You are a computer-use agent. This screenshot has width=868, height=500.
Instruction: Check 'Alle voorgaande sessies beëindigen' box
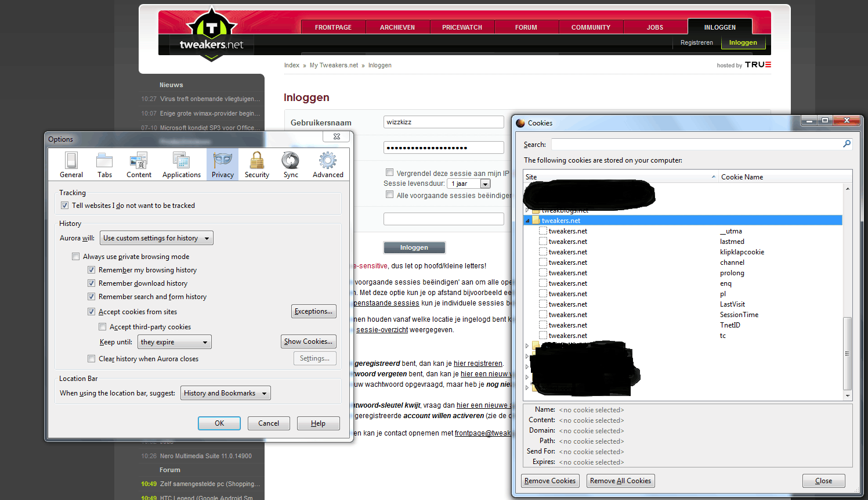(390, 195)
